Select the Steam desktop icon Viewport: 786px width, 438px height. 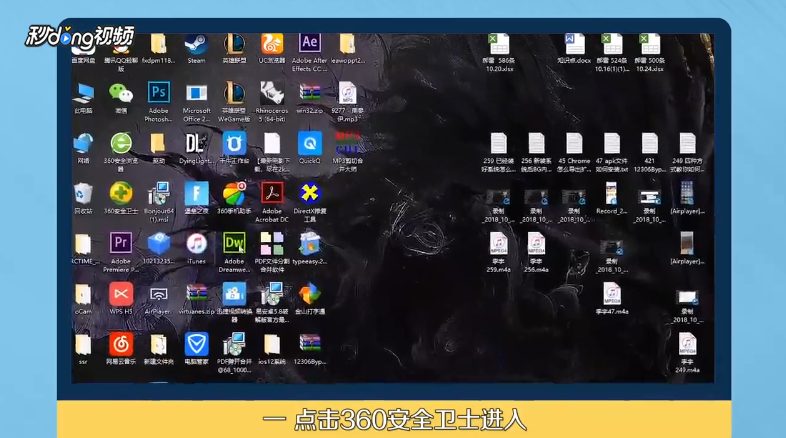196,45
